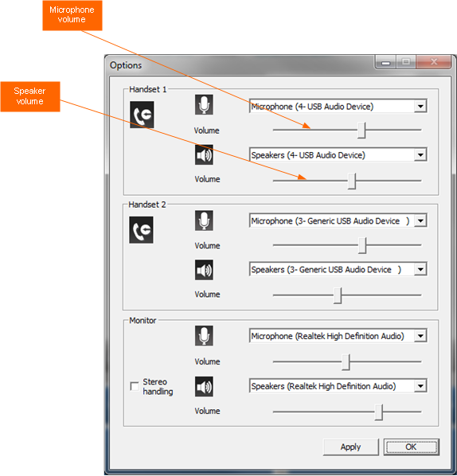This screenshot has width=457, height=476.
Task: Click the Handset 2 group label
Action: point(147,205)
